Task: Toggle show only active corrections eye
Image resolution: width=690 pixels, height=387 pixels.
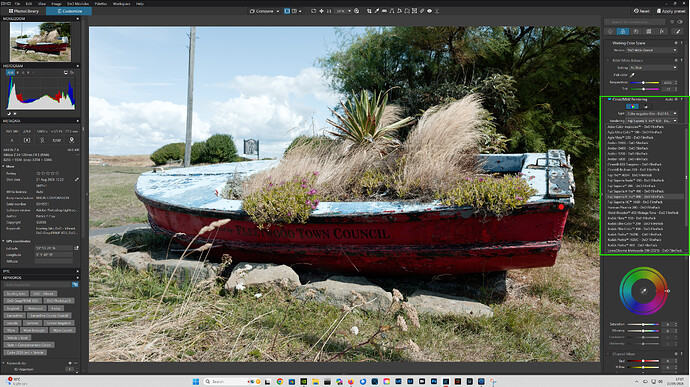Action: click(x=680, y=22)
